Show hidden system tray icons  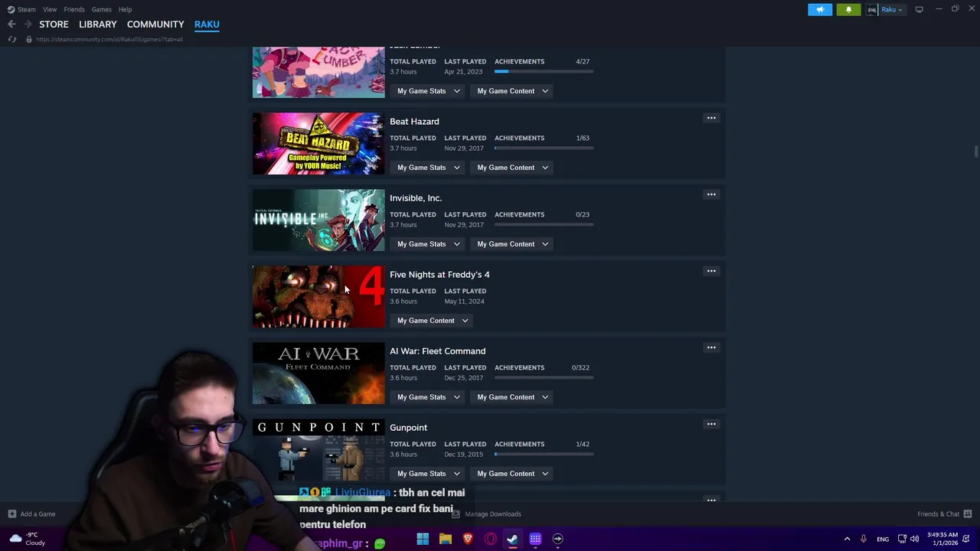pos(847,540)
